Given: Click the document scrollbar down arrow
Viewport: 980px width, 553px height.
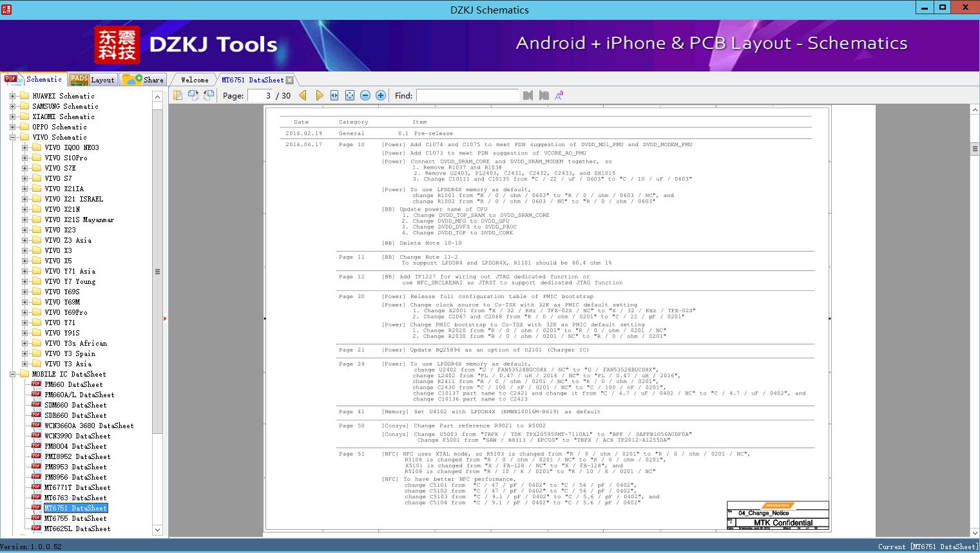Looking at the screenshot, I should [x=975, y=532].
